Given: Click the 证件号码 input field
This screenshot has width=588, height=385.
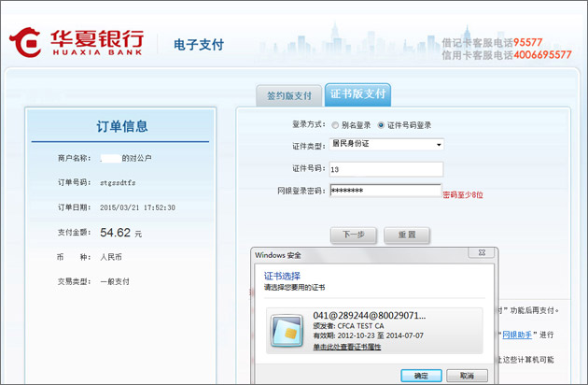Looking at the screenshot, I should (386, 169).
